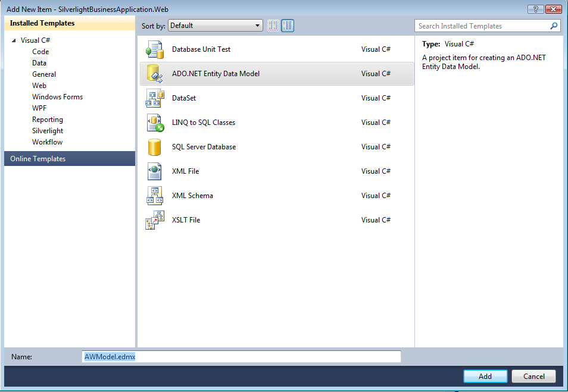The image size is (568, 392).
Task: Switch to small icons view
Action: [273, 25]
